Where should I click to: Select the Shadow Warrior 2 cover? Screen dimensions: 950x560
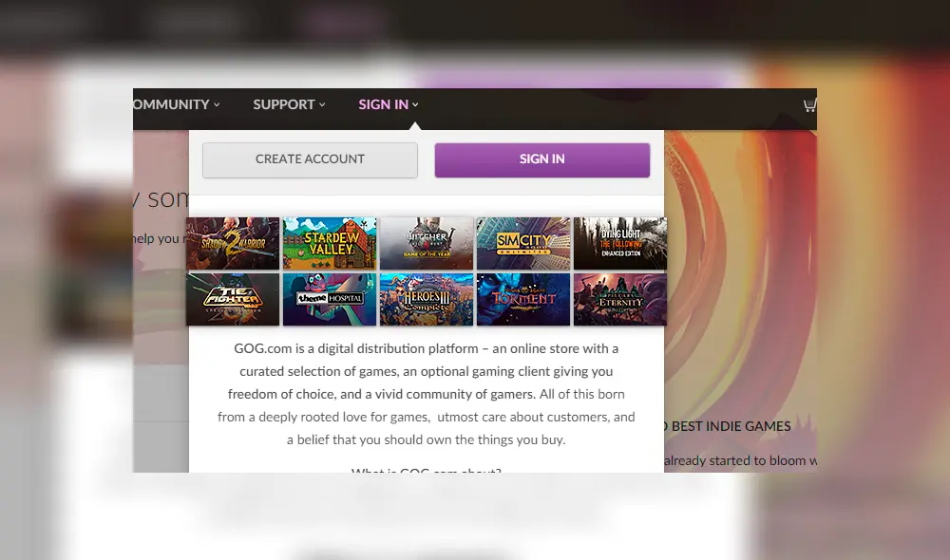tap(233, 243)
